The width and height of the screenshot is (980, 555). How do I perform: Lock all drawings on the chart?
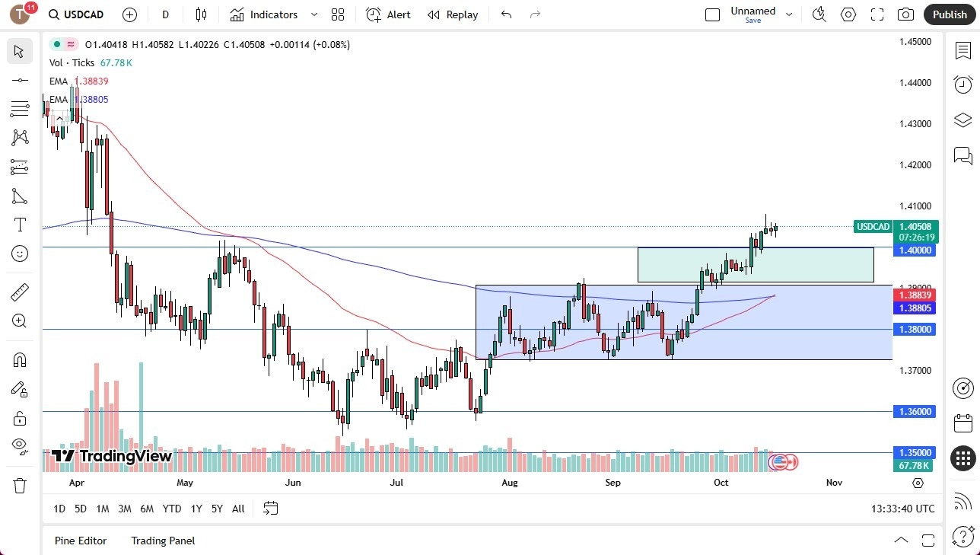19,418
